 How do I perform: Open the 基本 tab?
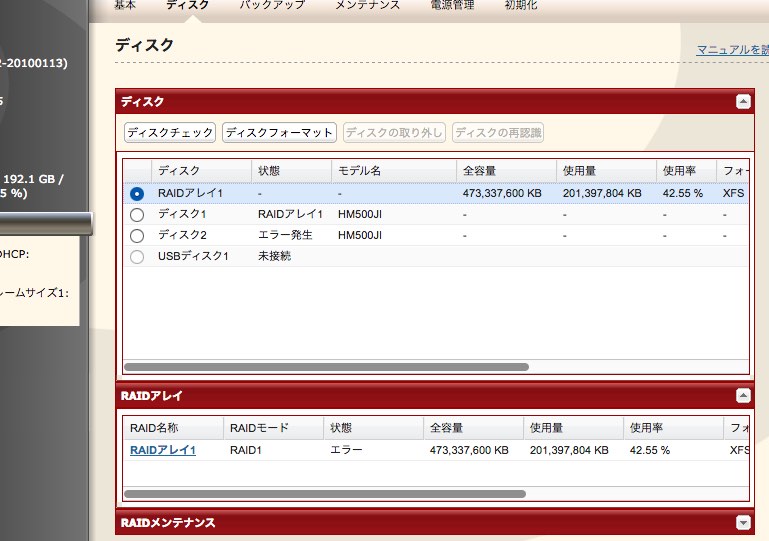tap(125, 5)
